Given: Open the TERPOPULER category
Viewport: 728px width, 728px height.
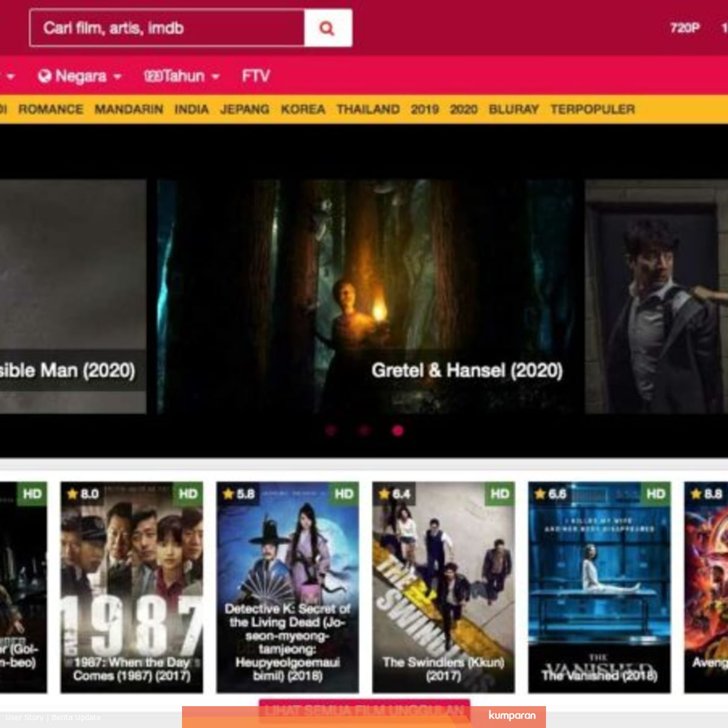Looking at the screenshot, I should (593, 109).
